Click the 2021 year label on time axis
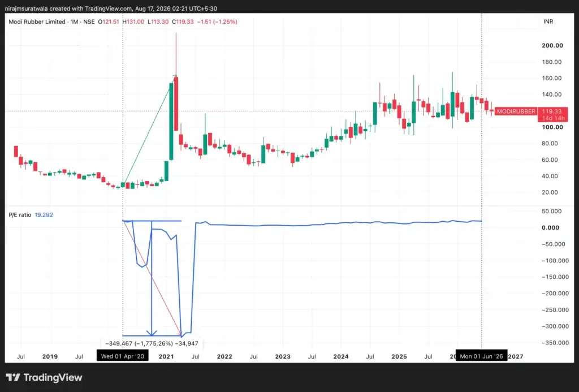The image size is (579, 392). click(x=166, y=356)
